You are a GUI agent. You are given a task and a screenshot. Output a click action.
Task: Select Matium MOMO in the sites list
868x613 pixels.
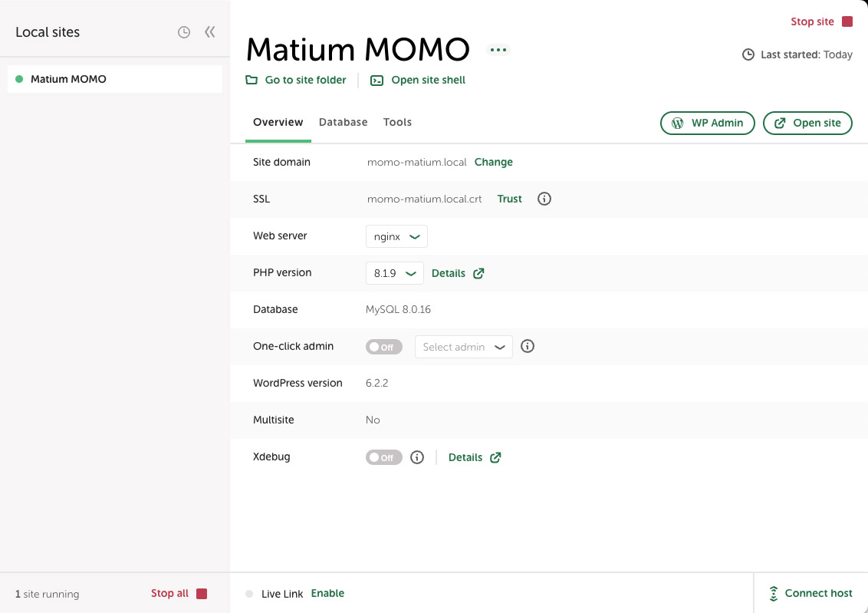(x=68, y=79)
